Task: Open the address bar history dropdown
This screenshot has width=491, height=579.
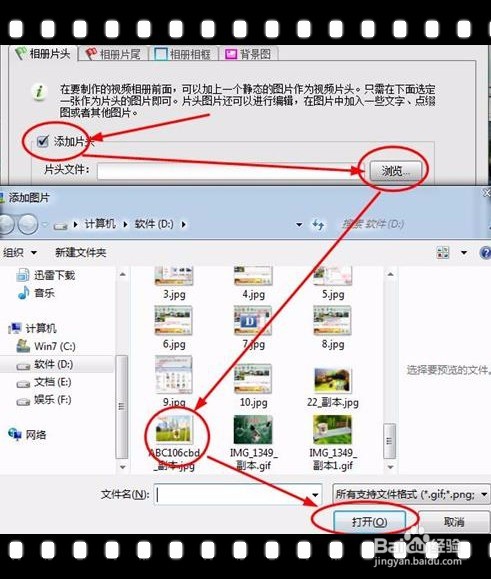Action: point(299,224)
